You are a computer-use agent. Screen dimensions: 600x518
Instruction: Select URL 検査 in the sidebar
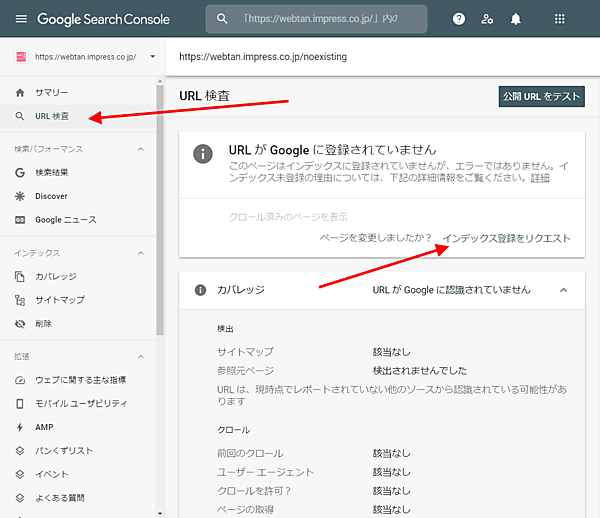pyautogui.click(x=52, y=116)
